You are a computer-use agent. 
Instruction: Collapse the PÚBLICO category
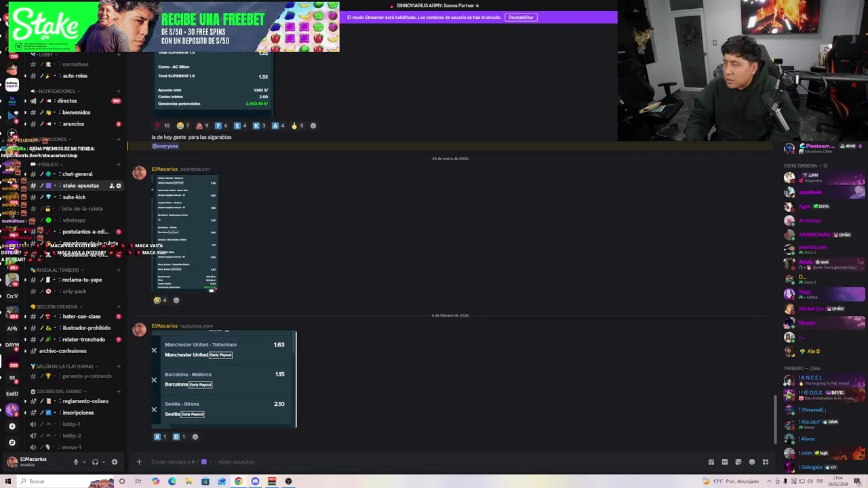point(47,165)
